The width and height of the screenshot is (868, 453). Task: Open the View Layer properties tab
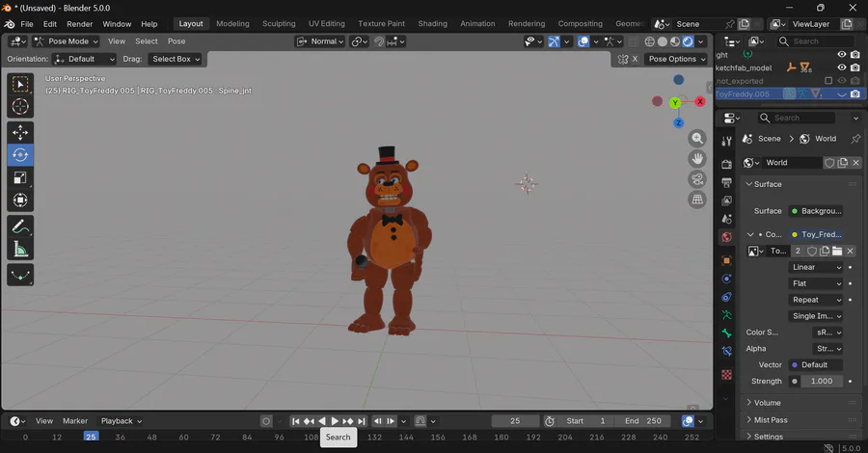pyautogui.click(x=727, y=200)
